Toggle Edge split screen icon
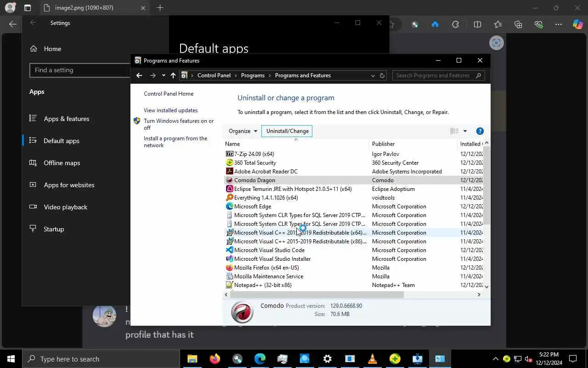Screen dimensions: 588x368 477,24
